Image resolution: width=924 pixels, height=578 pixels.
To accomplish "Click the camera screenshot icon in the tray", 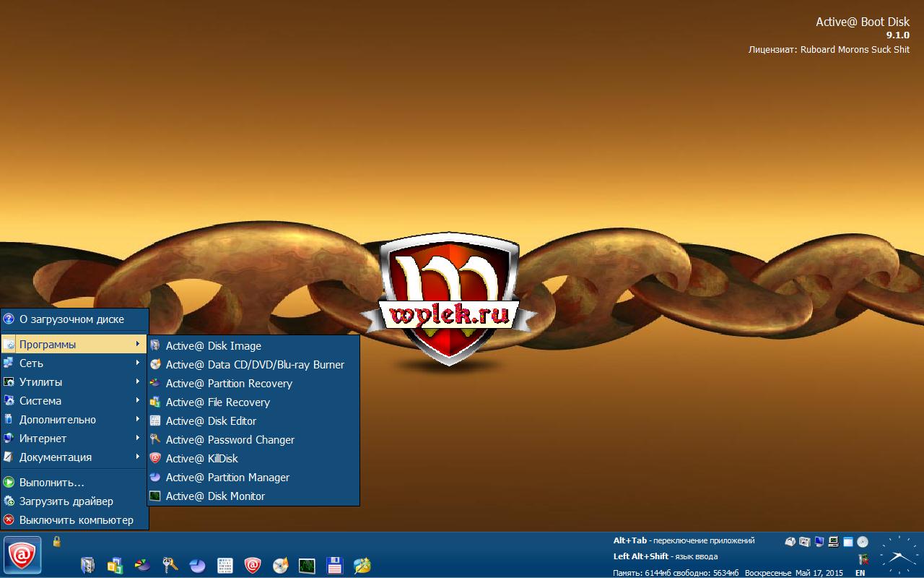I will coord(804,541).
